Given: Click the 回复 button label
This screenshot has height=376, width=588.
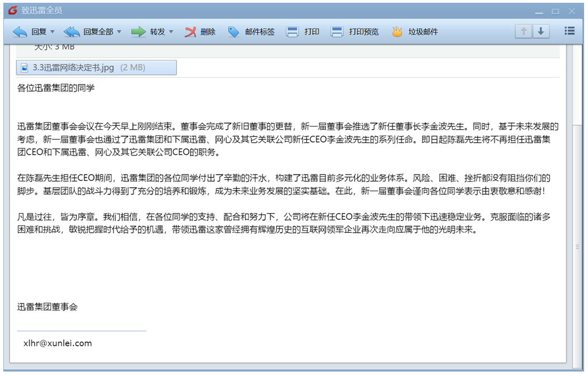Looking at the screenshot, I should point(39,32).
